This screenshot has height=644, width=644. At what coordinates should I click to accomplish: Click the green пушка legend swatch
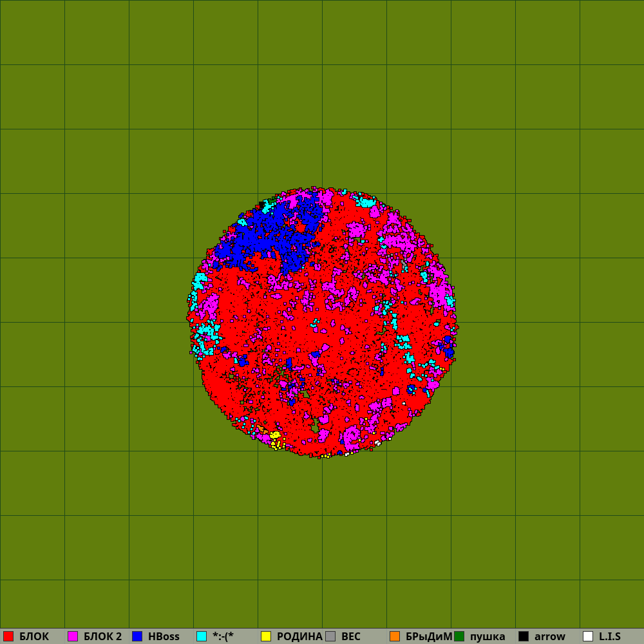pos(459,636)
